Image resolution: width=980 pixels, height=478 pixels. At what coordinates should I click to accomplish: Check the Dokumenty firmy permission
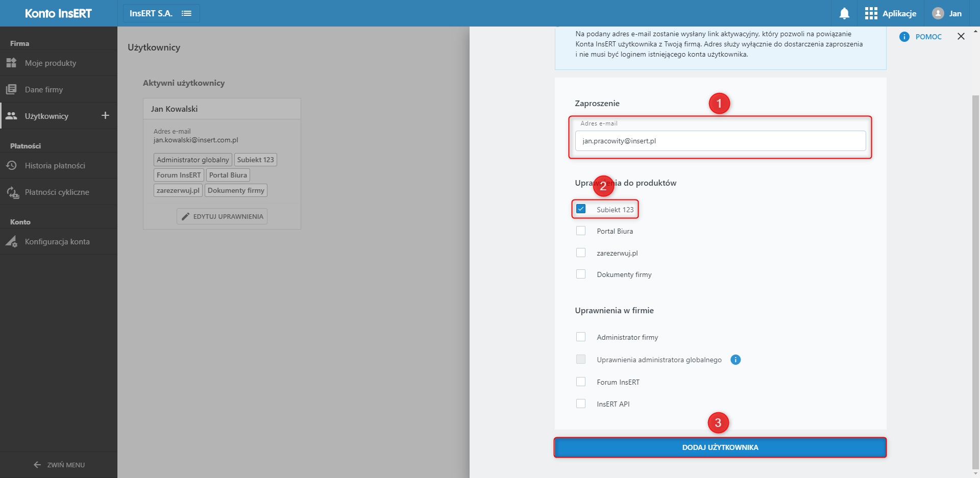point(581,274)
